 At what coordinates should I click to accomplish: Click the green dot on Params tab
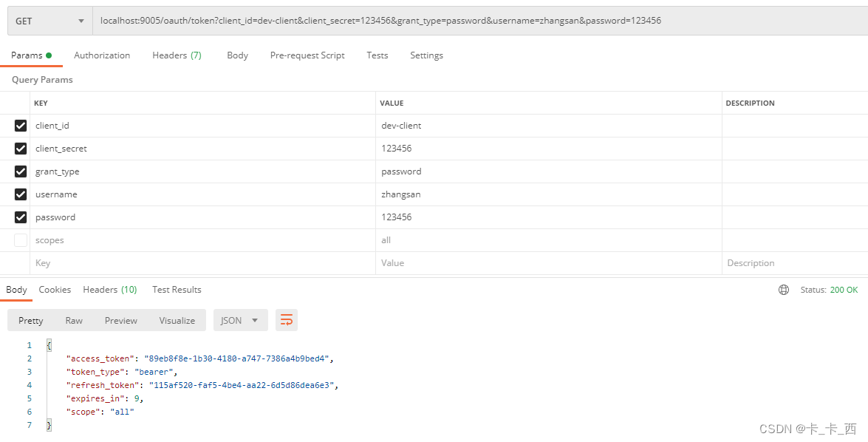point(50,54)
